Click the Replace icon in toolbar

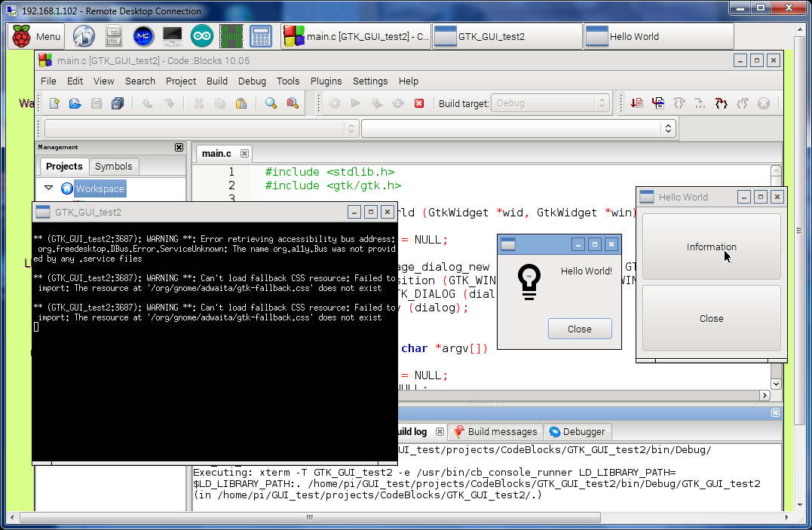tap(293, 103)
